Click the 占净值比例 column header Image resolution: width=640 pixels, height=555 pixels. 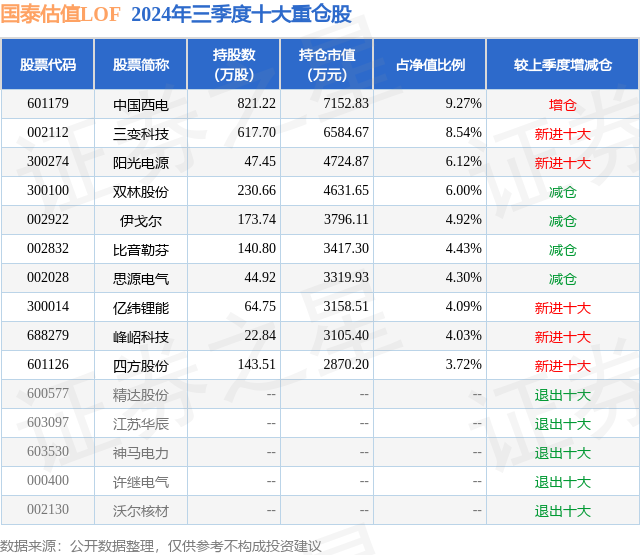tap(430, 64)
